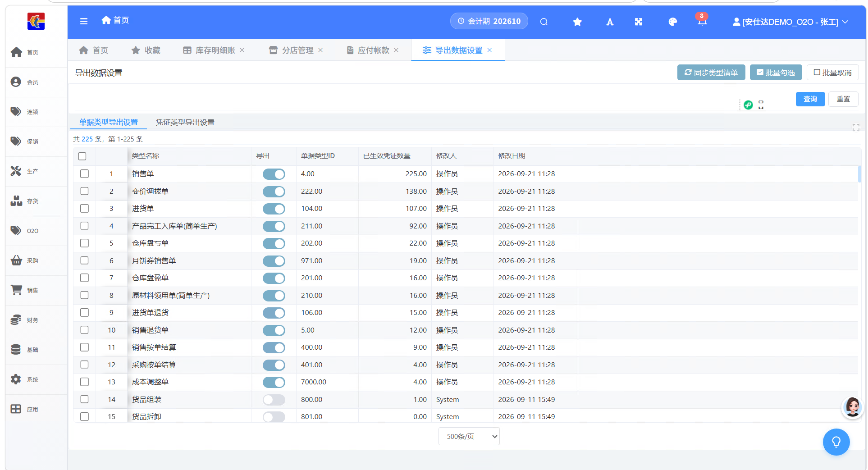The height and width of the screenshot is (470, 868).
Task: Open 采购 module in the sidebar
Action: [36, 260]
